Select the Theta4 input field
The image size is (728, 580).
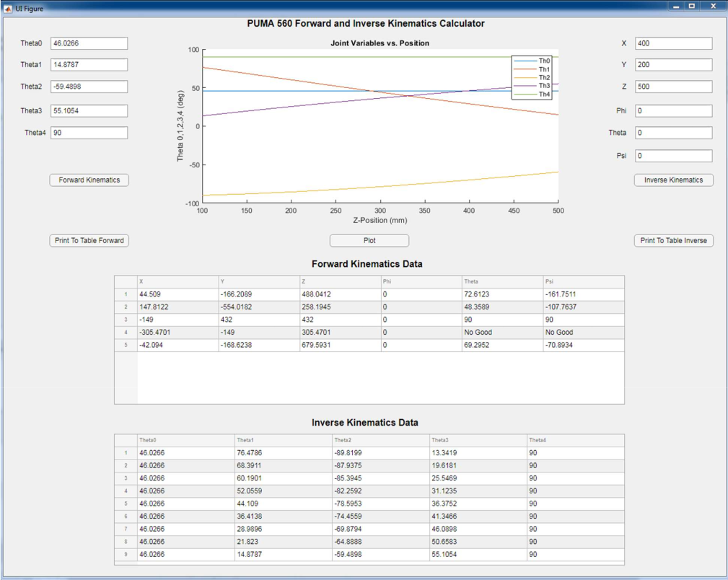point(89,133)
